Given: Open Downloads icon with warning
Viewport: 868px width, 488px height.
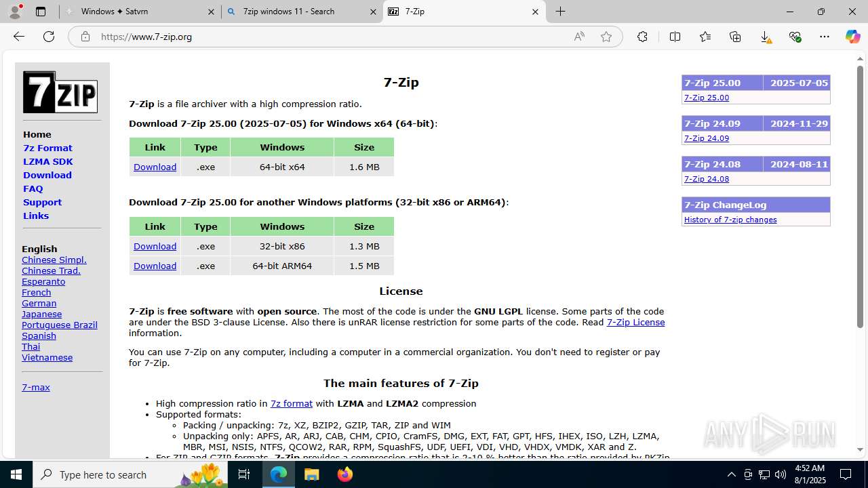Looking at the screenshot, I should click(x=765, y=37).
